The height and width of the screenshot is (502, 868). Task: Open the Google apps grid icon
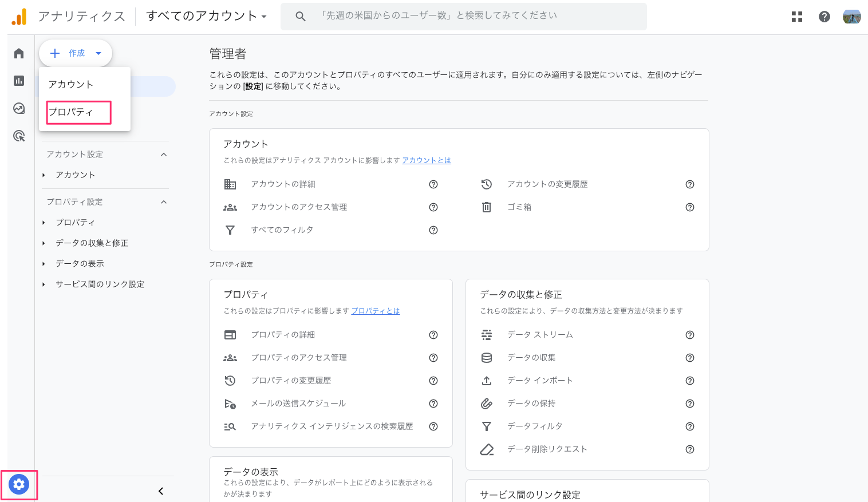point(797,17)
